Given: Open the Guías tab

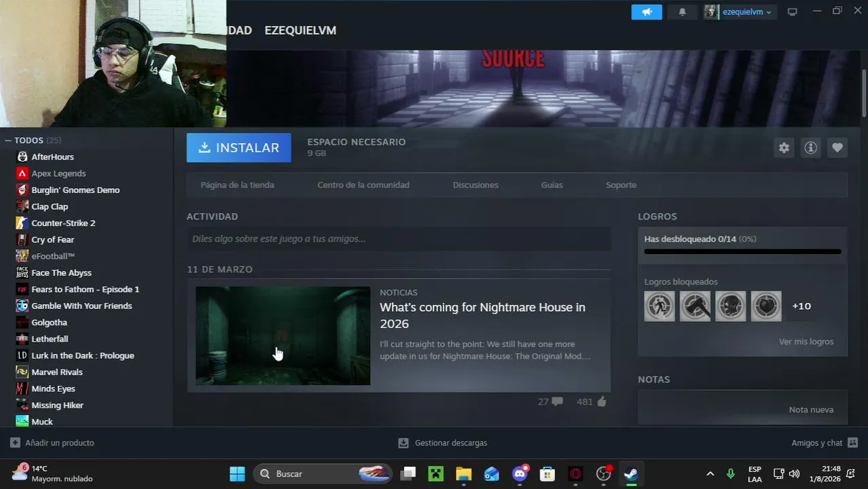Looking at the screenshot, I should 551,185.
